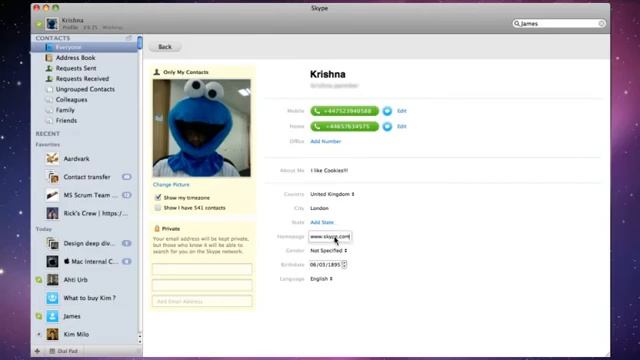Call the Mobile number button
The image size is (640, 360).
click(344, 111)
